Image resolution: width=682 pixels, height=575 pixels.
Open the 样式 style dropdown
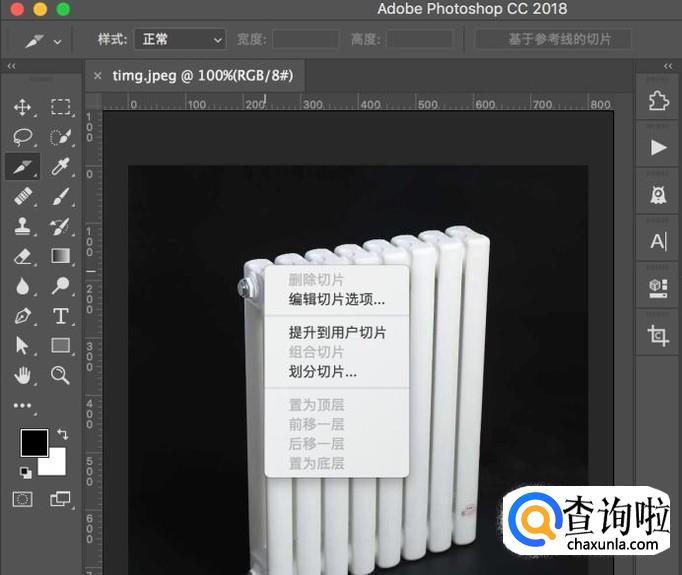[x=180, y=40]
